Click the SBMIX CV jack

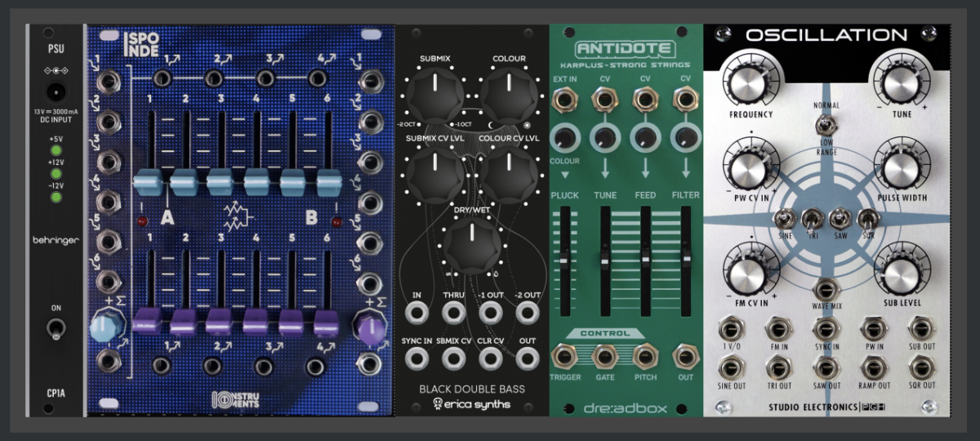pyautogui.click(x=454, y=358)
